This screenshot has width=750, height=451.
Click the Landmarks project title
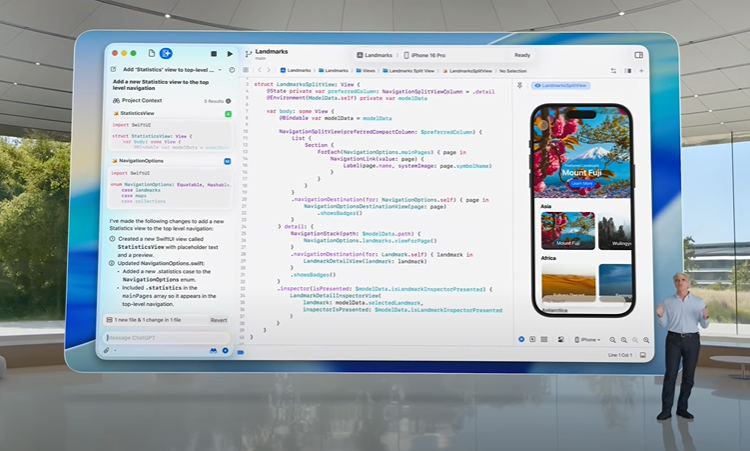[272, 52]
